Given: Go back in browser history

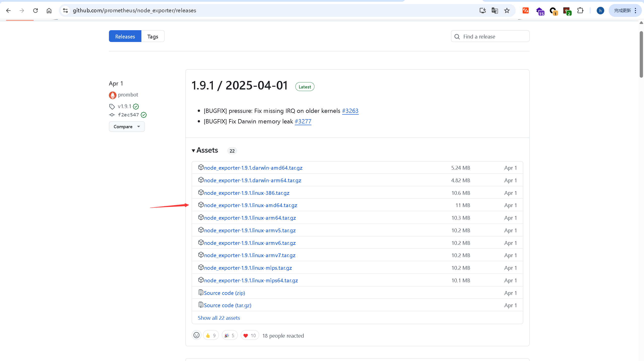Looking at the screenshot, I should click(8, 11).
